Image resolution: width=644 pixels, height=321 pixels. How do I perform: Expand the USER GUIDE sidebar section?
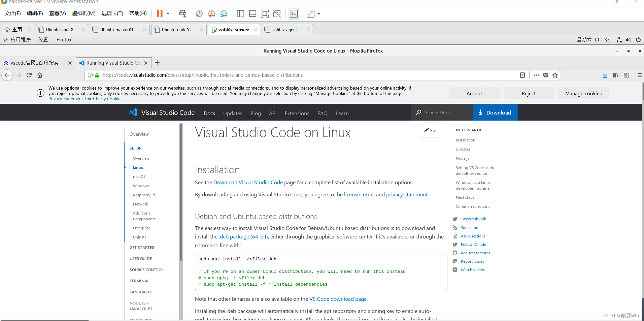[x=141, y=259]
